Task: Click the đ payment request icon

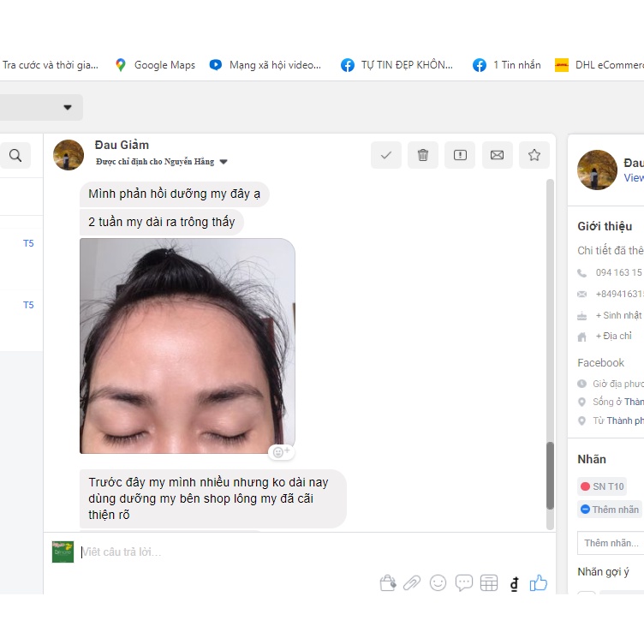Action: (514, 584)
